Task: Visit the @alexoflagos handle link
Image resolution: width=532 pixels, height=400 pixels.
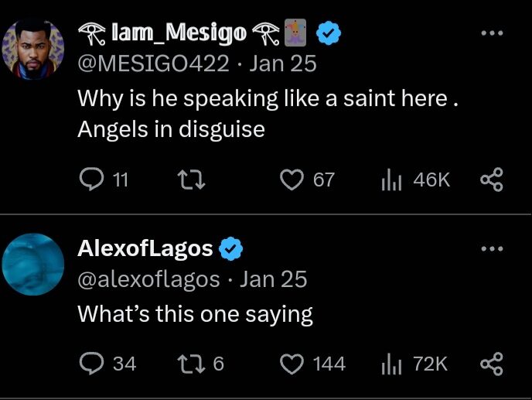Action: click(x=149, y=279)
